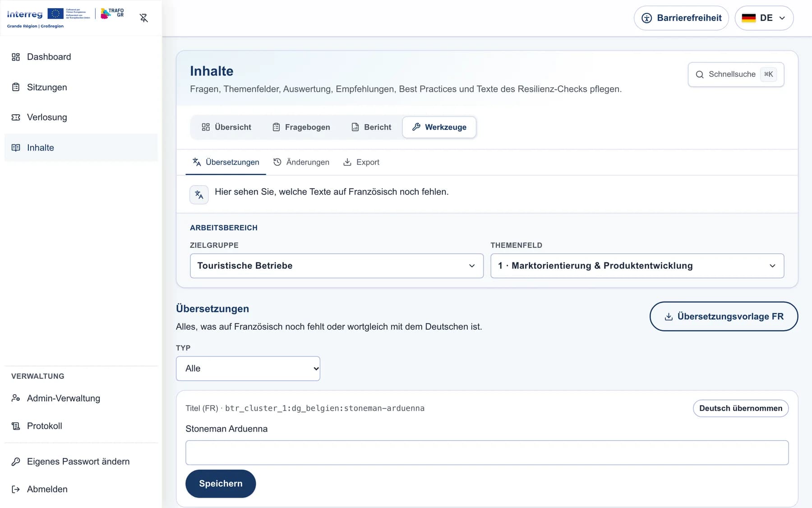Switch to the Bericht tab

[371, 127]
